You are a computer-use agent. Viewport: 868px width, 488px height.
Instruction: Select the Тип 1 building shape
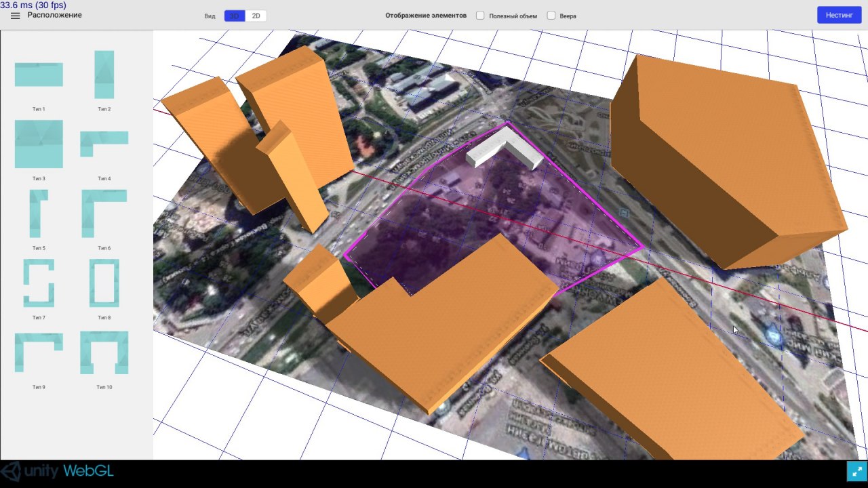39,75
